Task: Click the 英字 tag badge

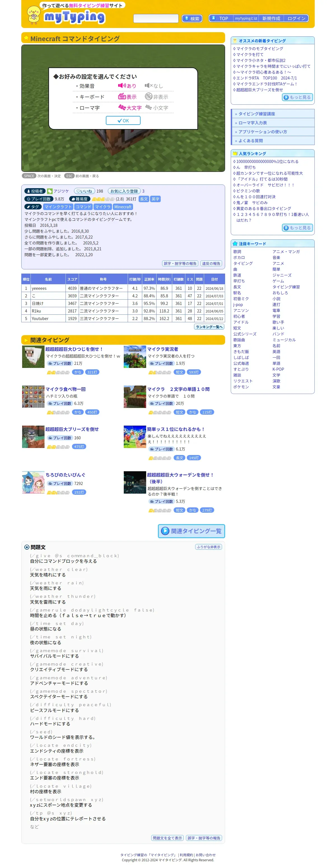Action: point(155,199)
